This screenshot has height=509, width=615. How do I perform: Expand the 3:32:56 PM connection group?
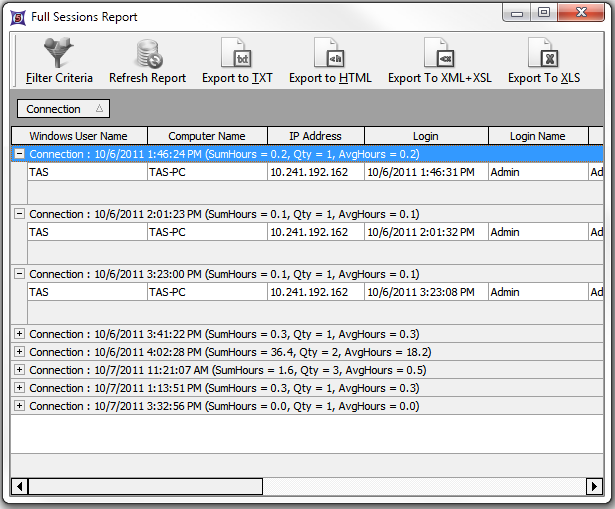(x=19, y=406)
